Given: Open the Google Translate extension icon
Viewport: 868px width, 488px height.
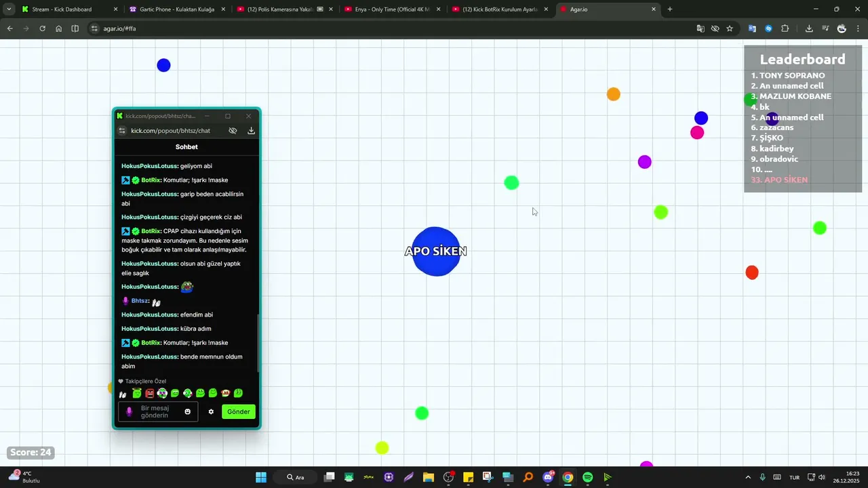Looking at the screenshot, I should pos(752,28).
